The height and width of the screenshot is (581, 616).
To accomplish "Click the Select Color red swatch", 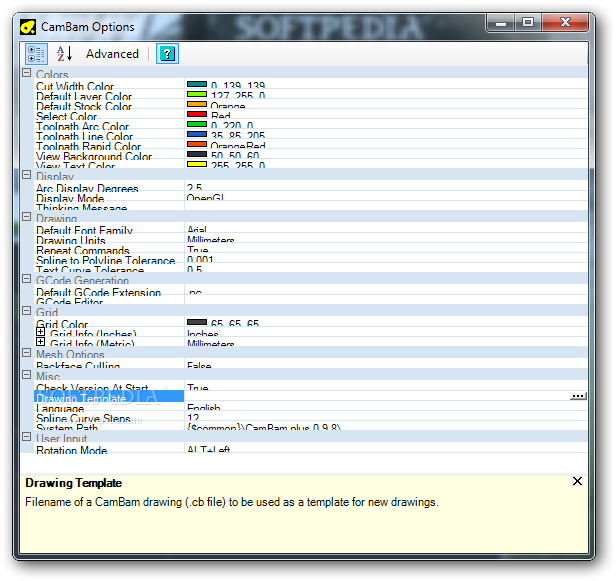I will click(197, 114).
